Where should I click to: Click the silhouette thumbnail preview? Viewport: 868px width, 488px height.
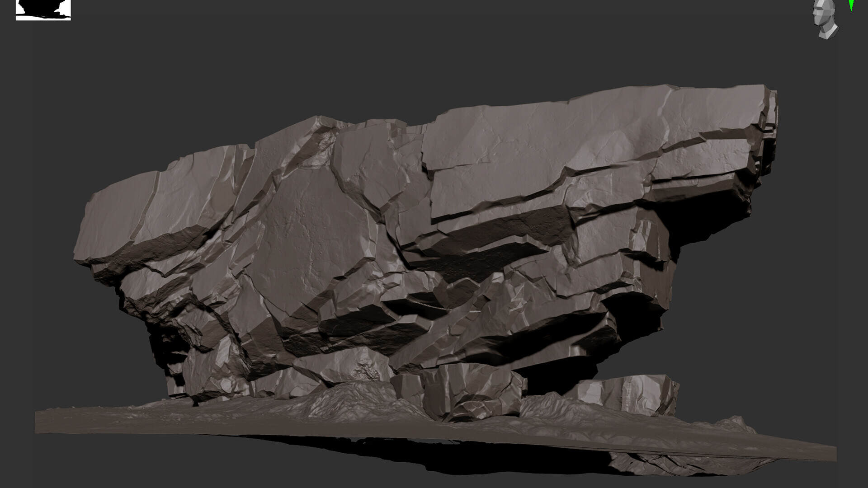[43, 10]
